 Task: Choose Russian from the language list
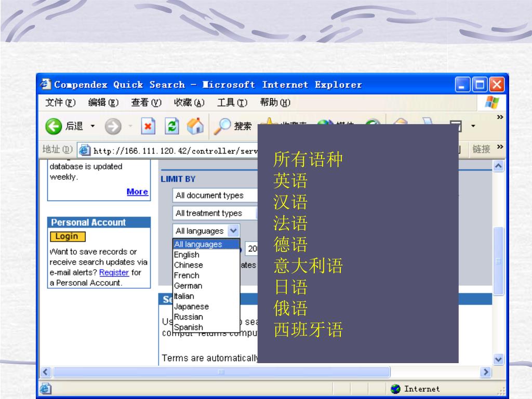click(206, 317)
